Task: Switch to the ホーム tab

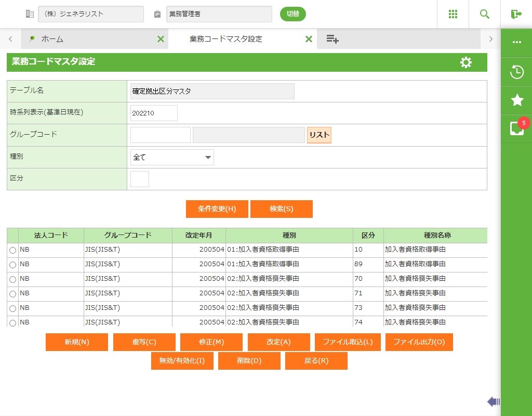Action: click(52, 39)
